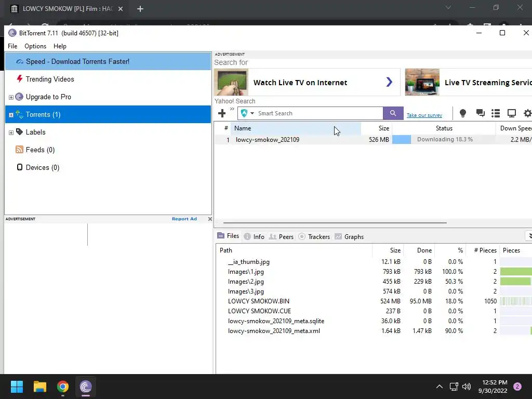Open Chrome from the taskbar

(63, 387)
